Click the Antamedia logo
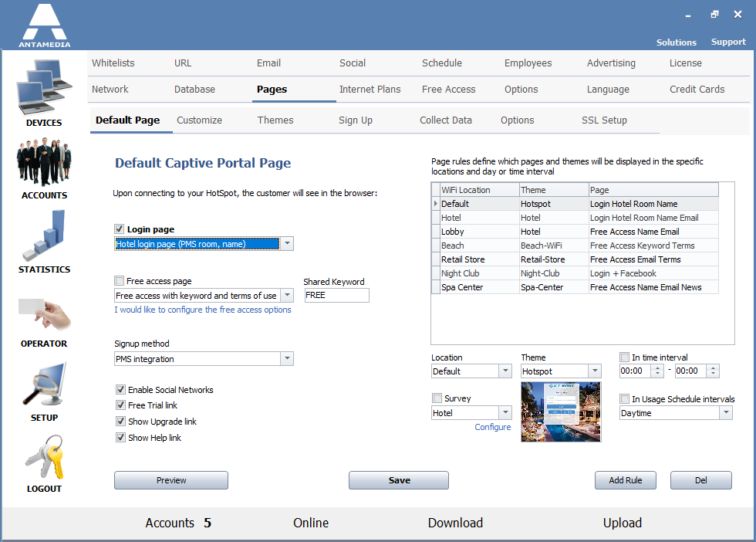 click(x=45, y=25)
